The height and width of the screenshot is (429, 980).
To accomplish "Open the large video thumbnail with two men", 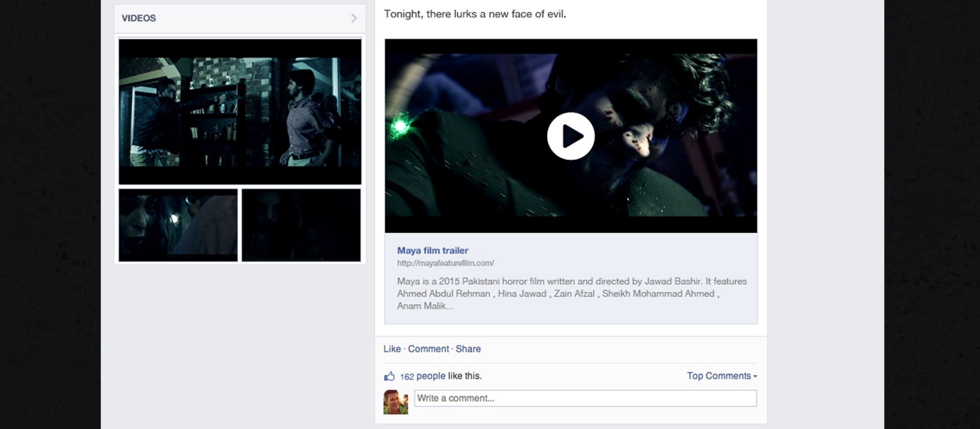I will pos(240,111).
